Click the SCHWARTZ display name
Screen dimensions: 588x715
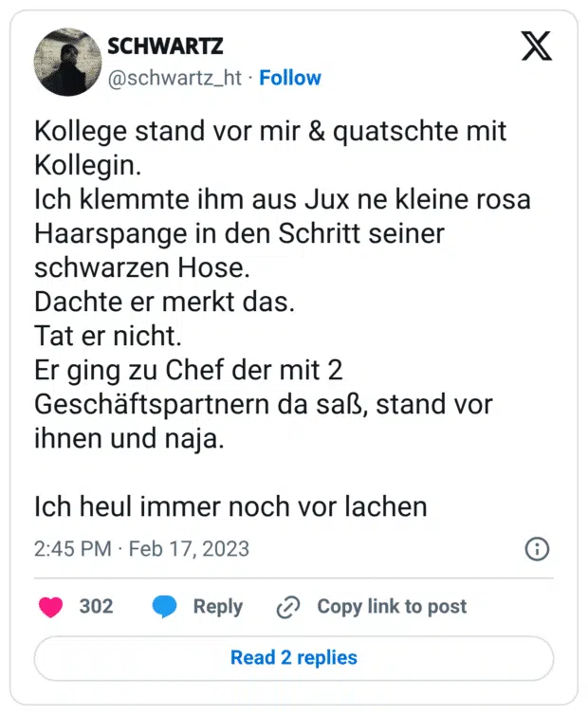[x=165, y=46]
